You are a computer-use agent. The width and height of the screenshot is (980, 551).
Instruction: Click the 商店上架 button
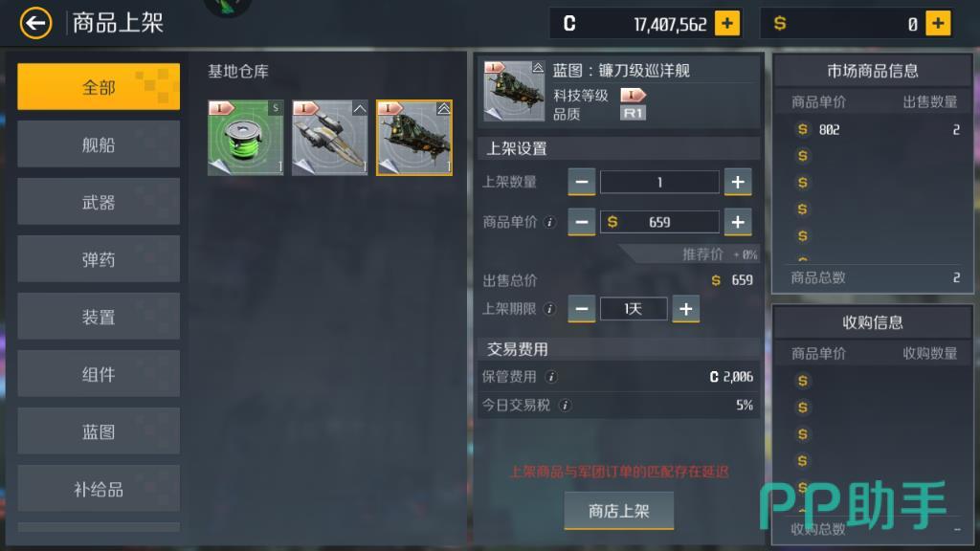click(619, 511)
